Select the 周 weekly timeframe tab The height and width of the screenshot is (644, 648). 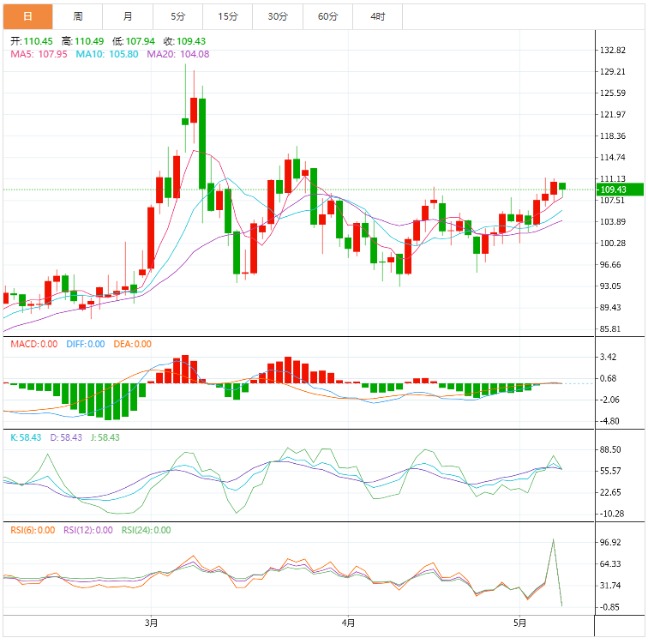tap(78, 16)
